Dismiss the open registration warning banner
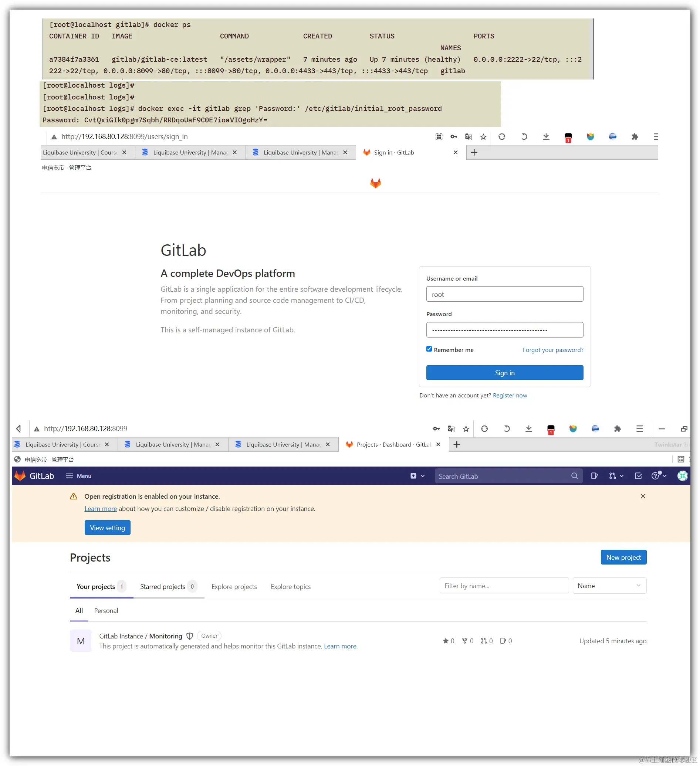This screenshot has width=700, height=766. point(643,496)
